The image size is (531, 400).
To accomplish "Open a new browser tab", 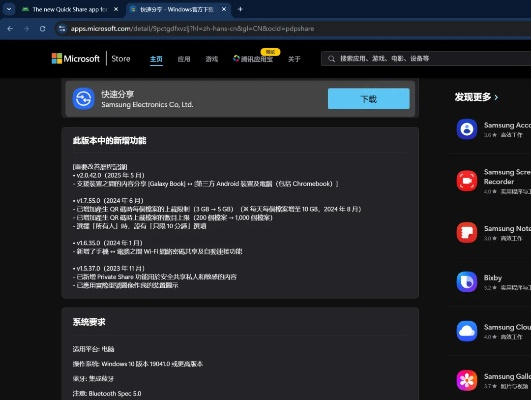I will pos(240,9).
